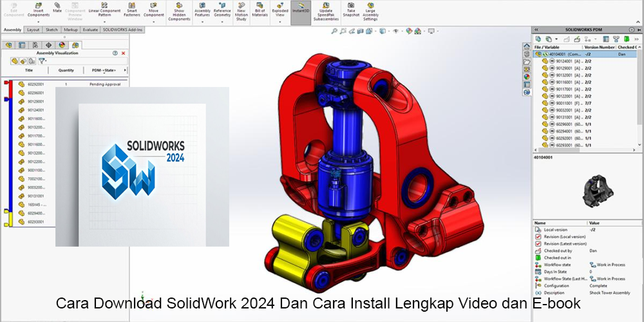644x322 pixels.
Task: Open Large Assembly Settings
Action: [370, 12]
